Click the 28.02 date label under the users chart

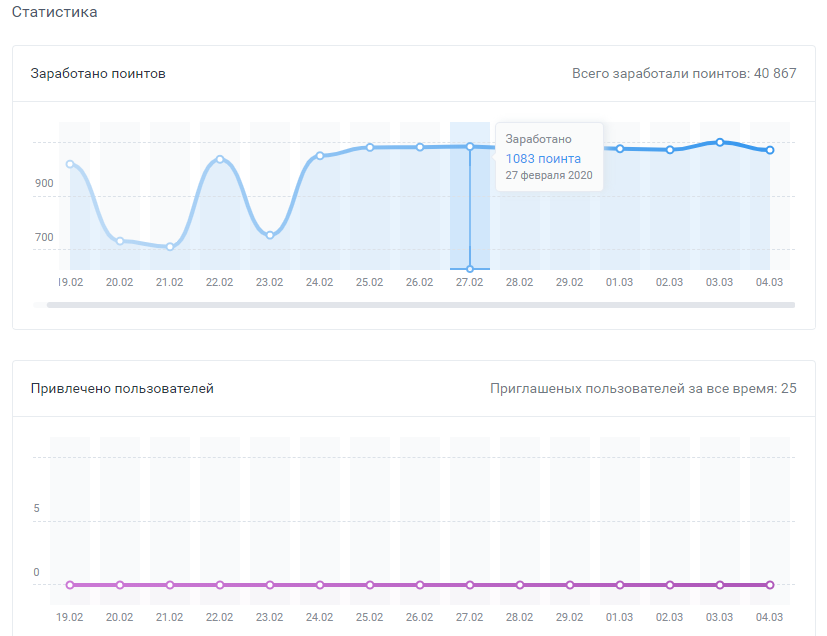pos(520,617)
